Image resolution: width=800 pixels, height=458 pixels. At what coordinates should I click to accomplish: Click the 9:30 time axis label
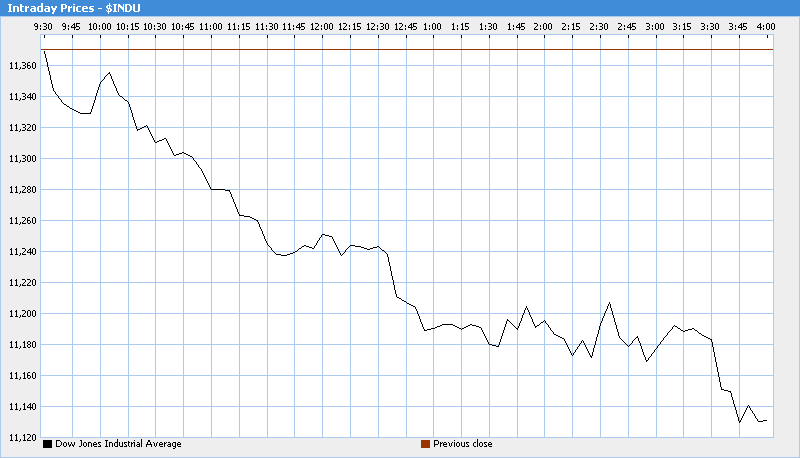(44, 25)
